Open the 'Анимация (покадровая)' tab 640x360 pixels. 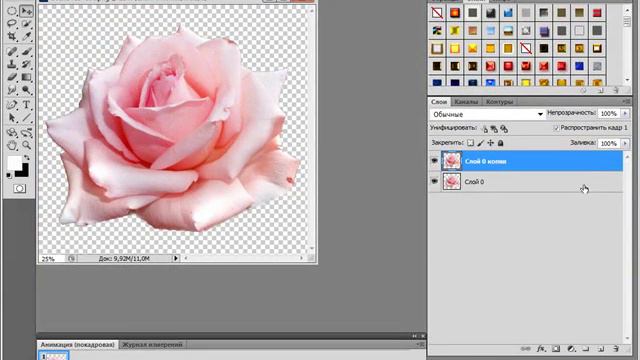tap(78, 344)
